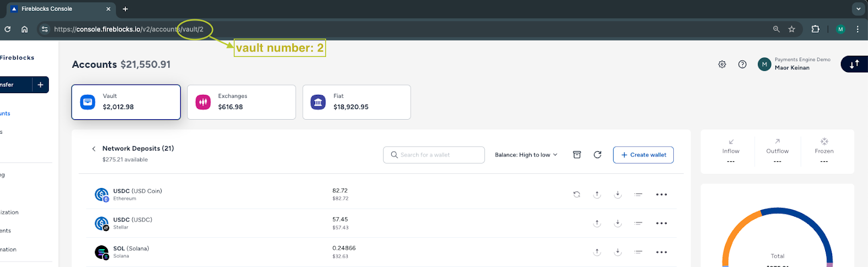This screenshot has height=267, width=868.
Task: Click the archive box icon in the toolbar
Action: click(x=577, y=155)
